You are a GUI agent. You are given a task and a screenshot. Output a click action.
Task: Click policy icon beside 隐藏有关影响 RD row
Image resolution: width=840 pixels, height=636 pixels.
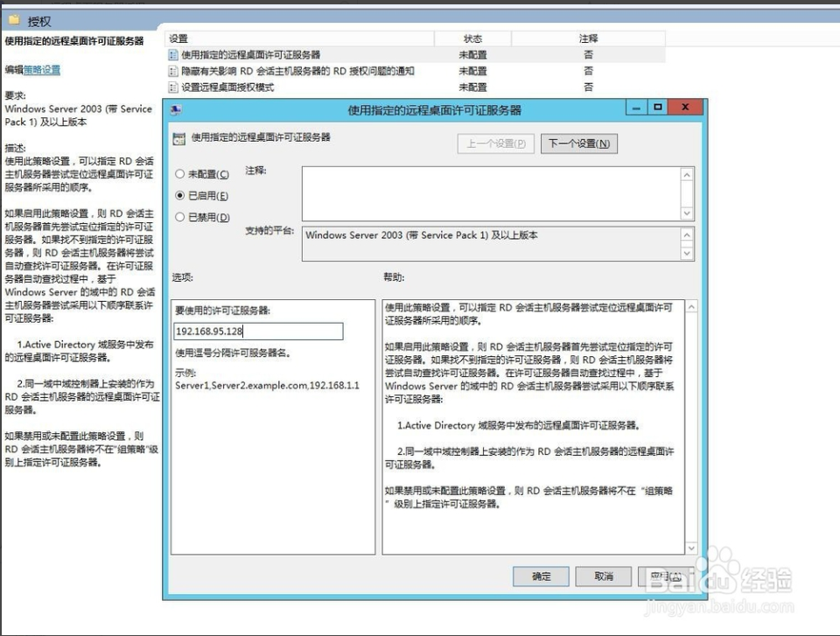[x=173, y=71]
